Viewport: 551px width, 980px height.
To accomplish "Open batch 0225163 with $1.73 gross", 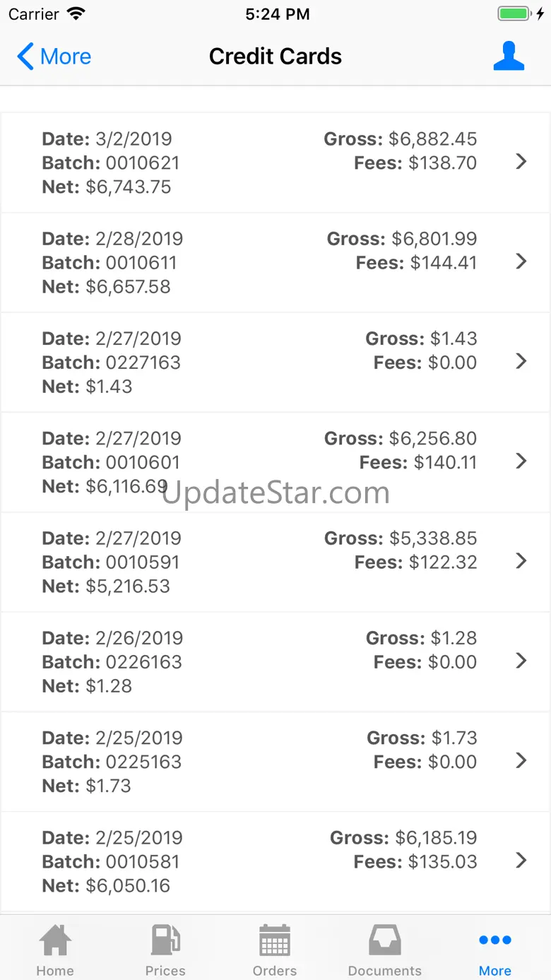I will pos(275,761).
